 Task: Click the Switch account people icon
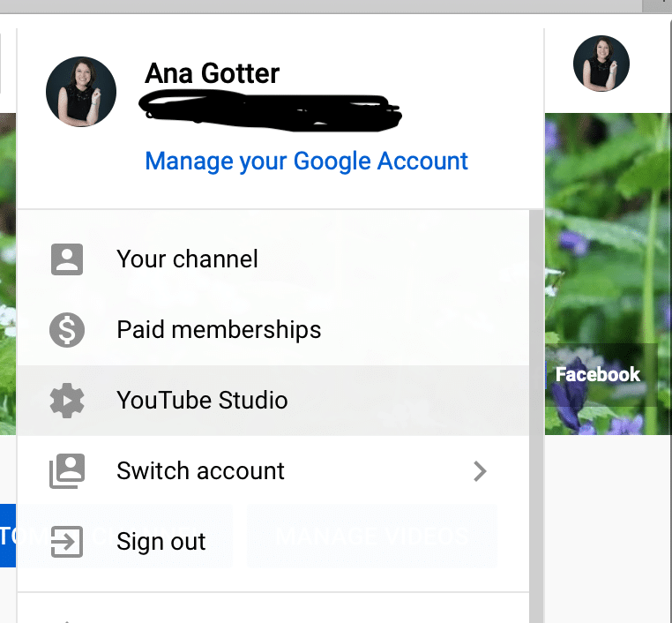point(67,471)
